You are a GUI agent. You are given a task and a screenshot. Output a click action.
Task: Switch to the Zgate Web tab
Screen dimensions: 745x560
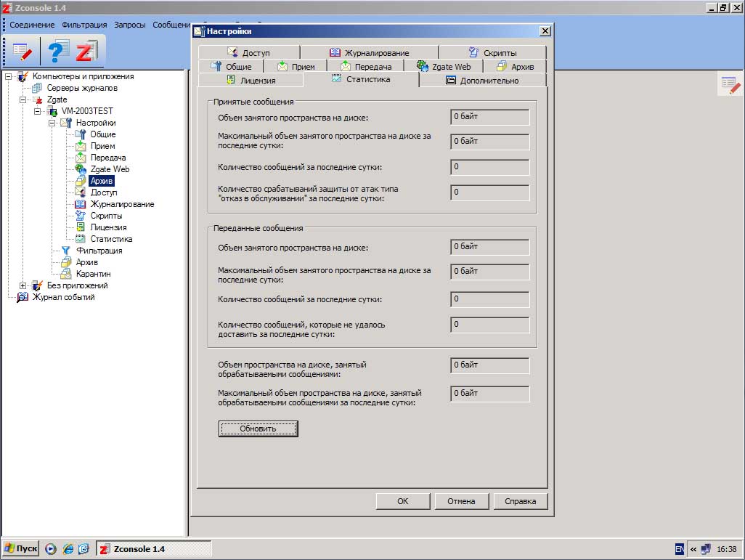[x=443, y=67]
